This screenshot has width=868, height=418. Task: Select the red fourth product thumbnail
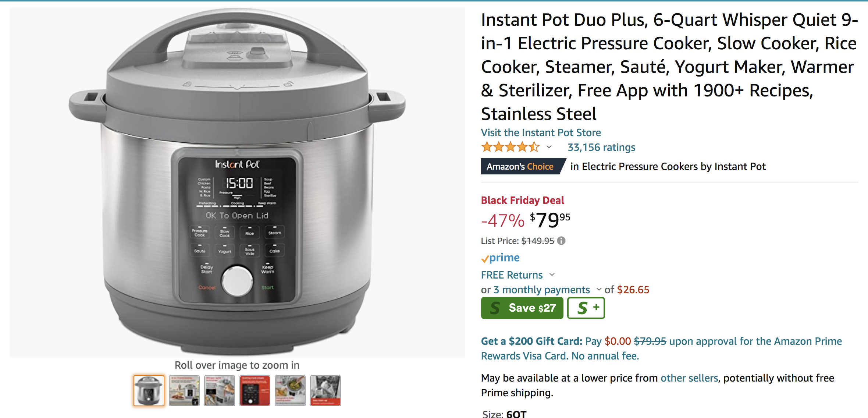[255, 391]
